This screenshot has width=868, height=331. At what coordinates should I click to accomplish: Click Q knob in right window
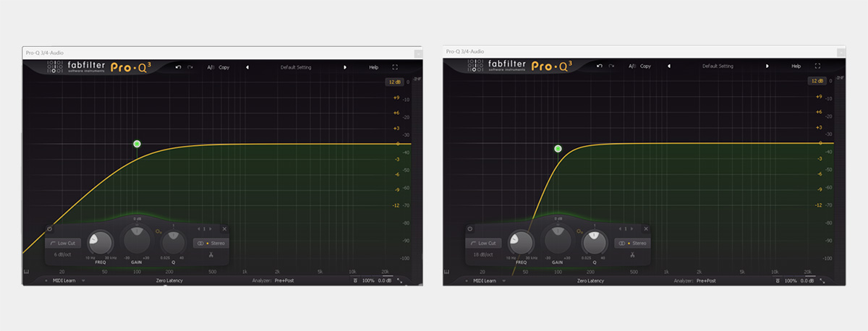(x=594, y=242)
